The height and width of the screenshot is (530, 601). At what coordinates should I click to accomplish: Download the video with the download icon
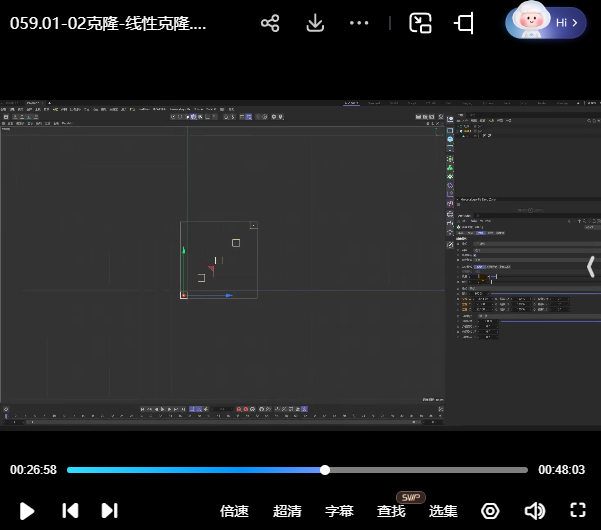315,23
